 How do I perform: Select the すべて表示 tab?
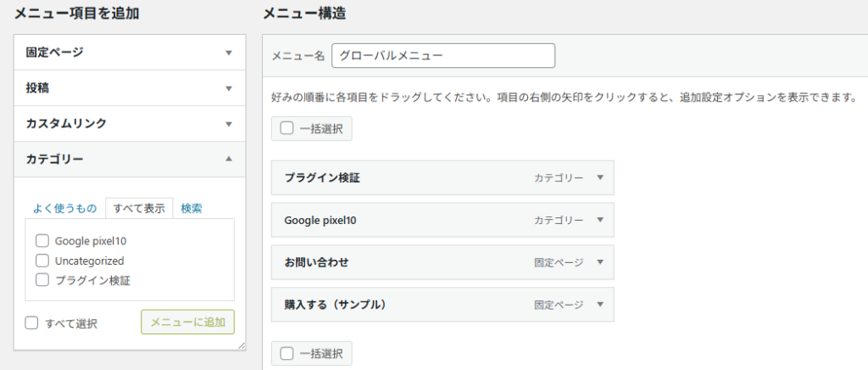pos(139,209)
